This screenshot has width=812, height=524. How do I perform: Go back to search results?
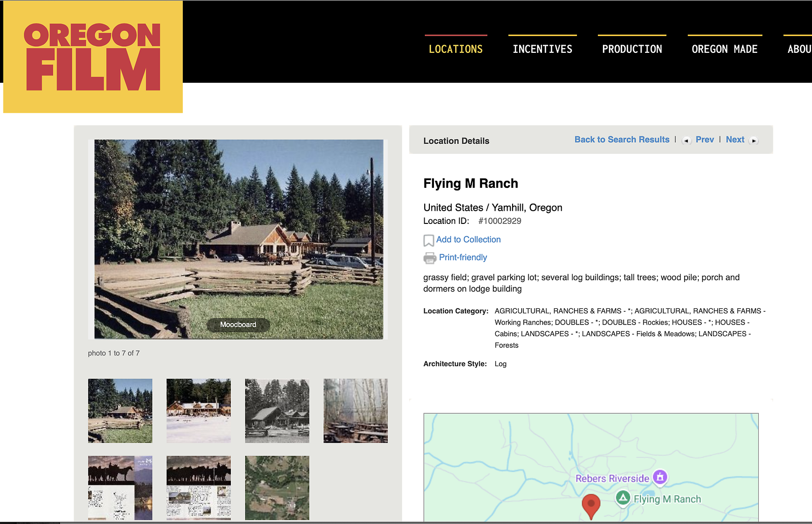(622, 140)
